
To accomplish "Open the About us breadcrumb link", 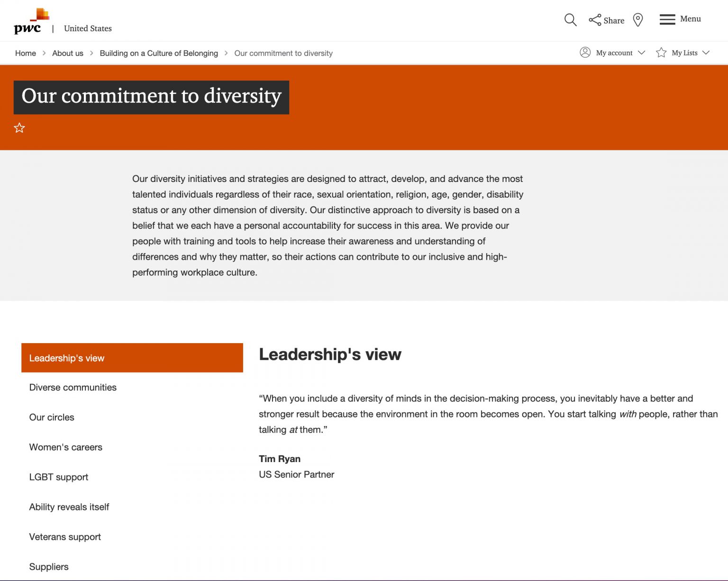I will click(x=67, y=53).
